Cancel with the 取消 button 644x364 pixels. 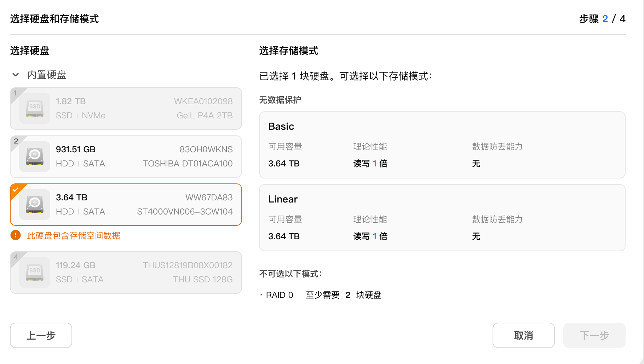pos(523,335)
